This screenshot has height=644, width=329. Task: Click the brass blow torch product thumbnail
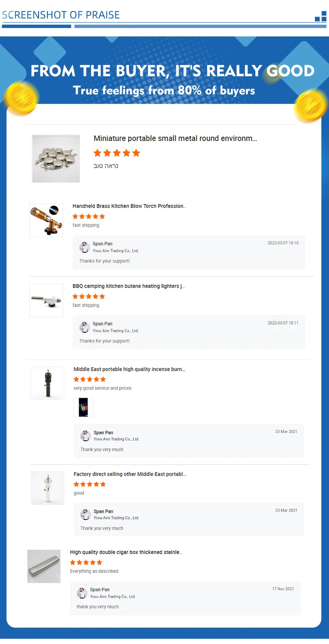click(46, 220)
